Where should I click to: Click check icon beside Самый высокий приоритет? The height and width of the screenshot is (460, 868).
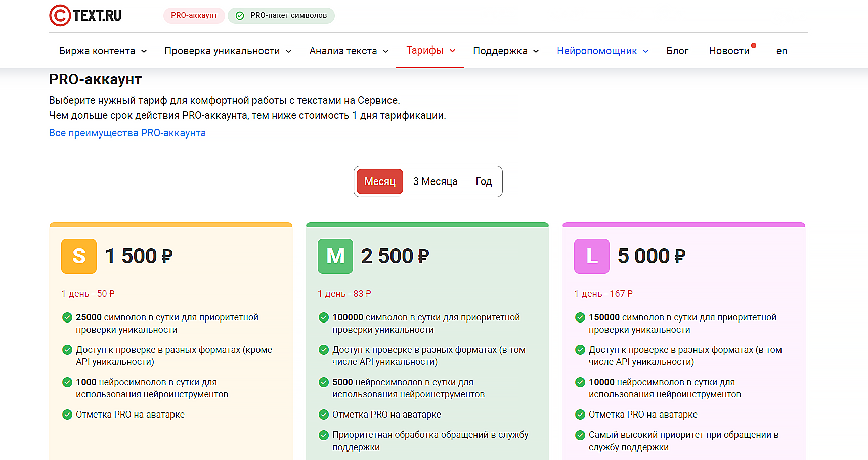click(580, 435)
